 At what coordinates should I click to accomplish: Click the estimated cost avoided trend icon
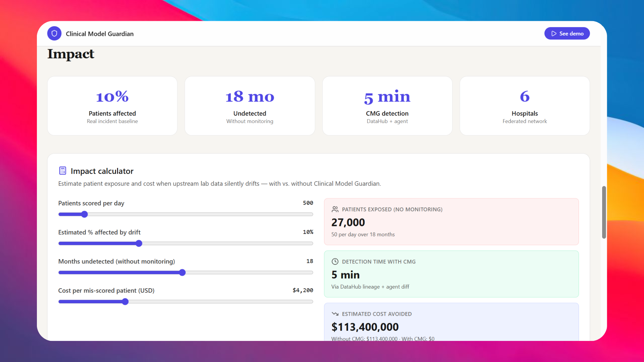pyautogui.click(x=335, y=314)
